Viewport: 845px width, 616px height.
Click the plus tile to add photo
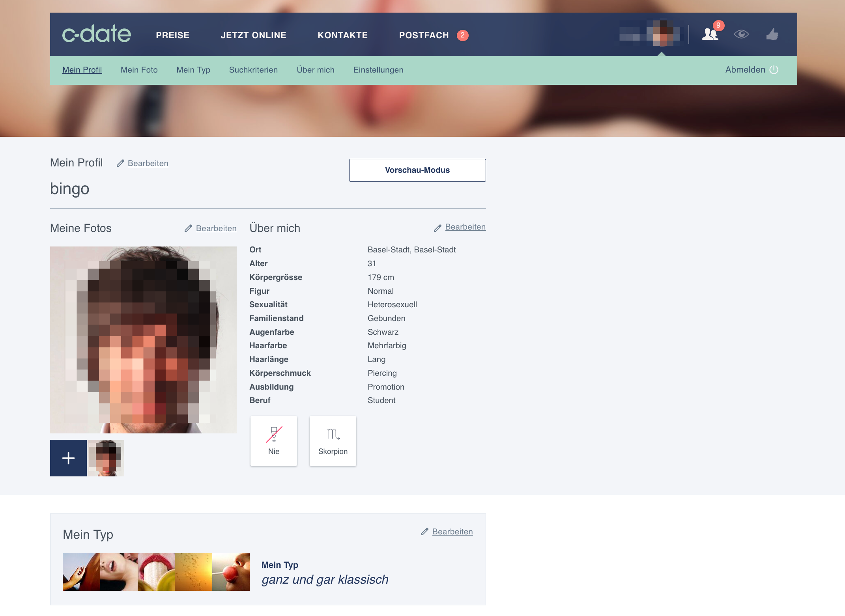point(68,458)
